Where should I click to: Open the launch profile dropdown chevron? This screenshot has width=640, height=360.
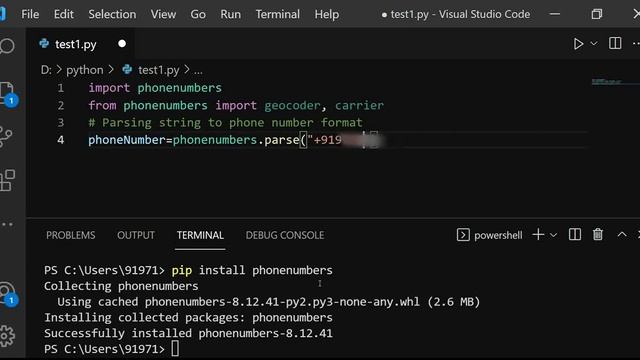pos(553,235)
